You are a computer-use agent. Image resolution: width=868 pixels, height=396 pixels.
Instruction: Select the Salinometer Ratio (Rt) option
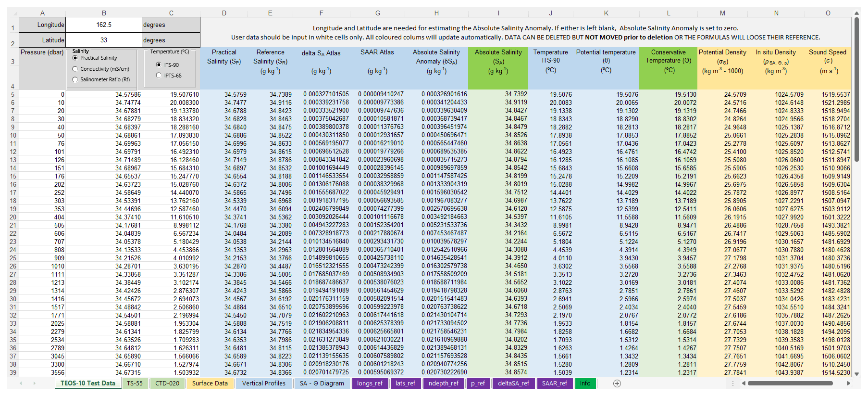click(75, 80)
